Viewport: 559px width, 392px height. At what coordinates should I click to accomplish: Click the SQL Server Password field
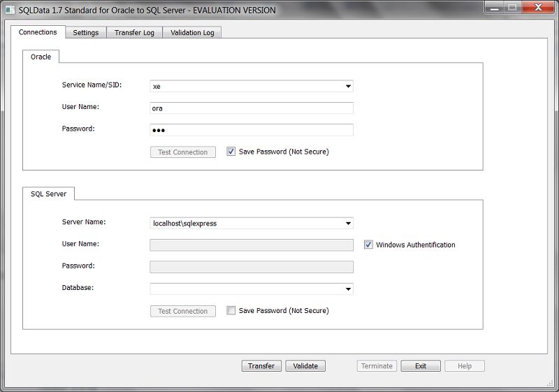252,267
